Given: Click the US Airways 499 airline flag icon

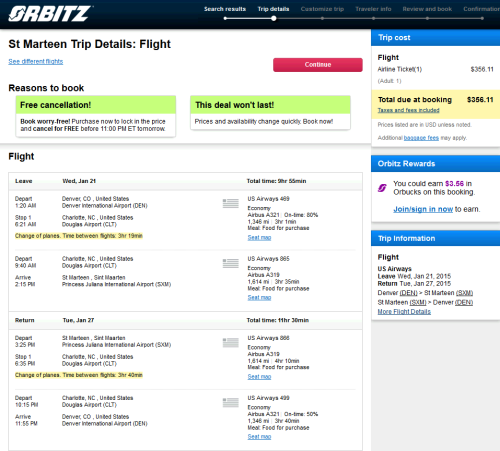Looking at the screenshot, I should click(x=231, y=402).
